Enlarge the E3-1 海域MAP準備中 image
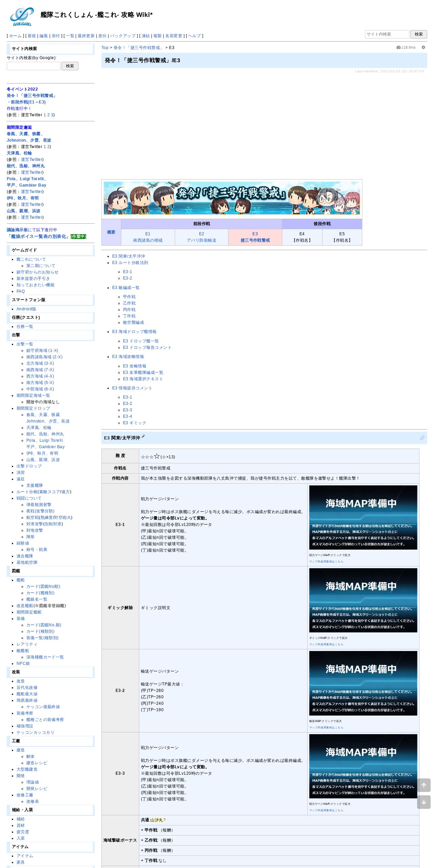The width and height of the screenshot is (434, 868). tap(363, 517)
